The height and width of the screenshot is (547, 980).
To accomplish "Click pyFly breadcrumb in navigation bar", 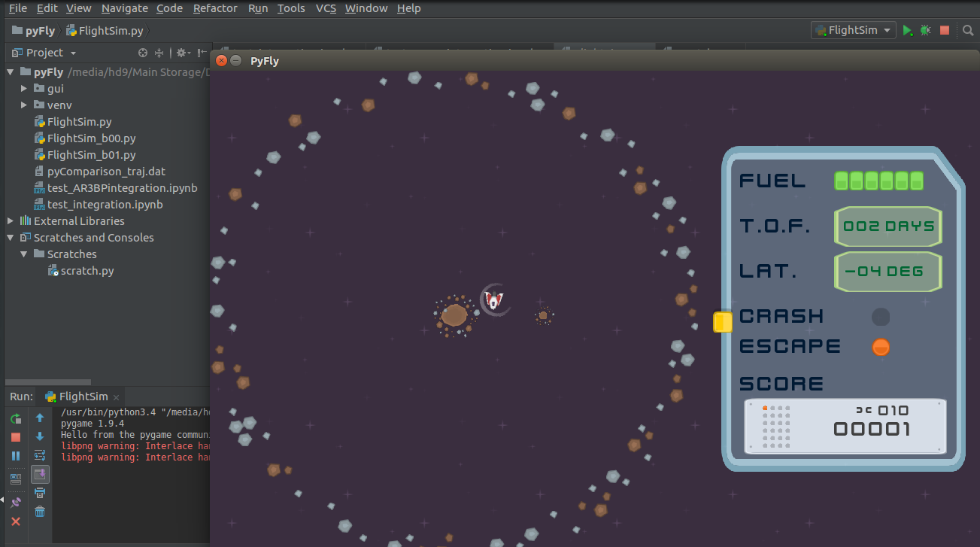I will 34,31.
